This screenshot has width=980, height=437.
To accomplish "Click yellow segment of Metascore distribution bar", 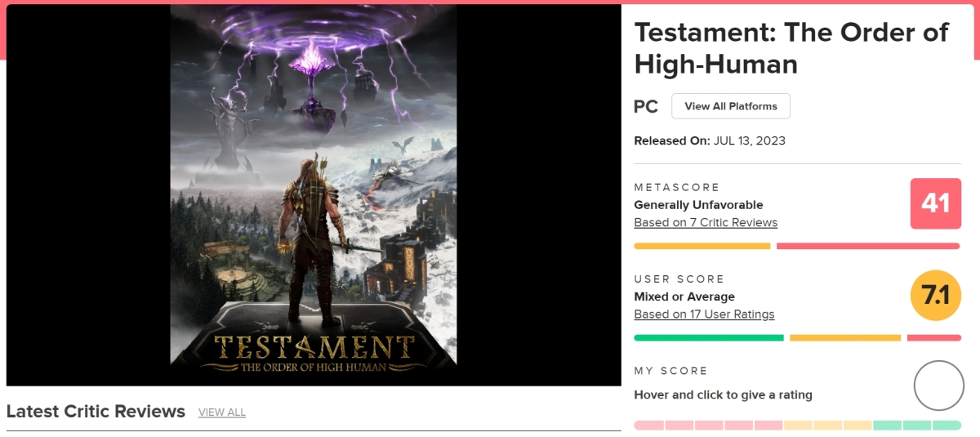I will pos(702,246).
